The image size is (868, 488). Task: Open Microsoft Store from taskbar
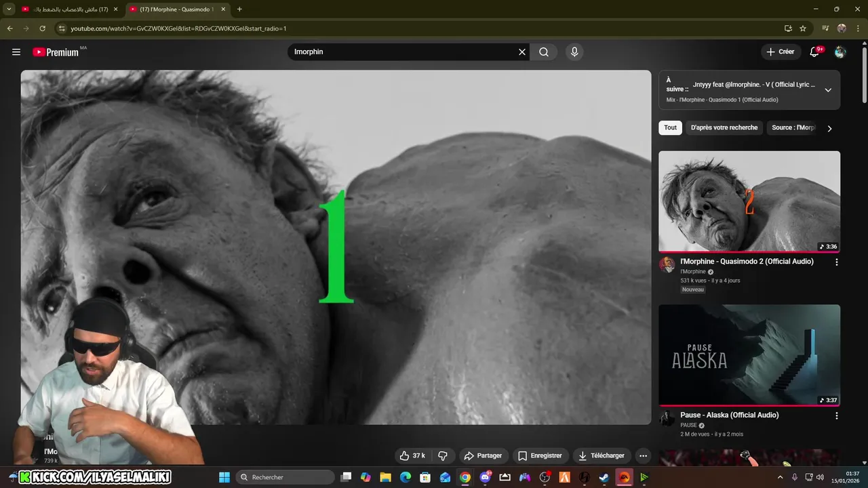425,477
